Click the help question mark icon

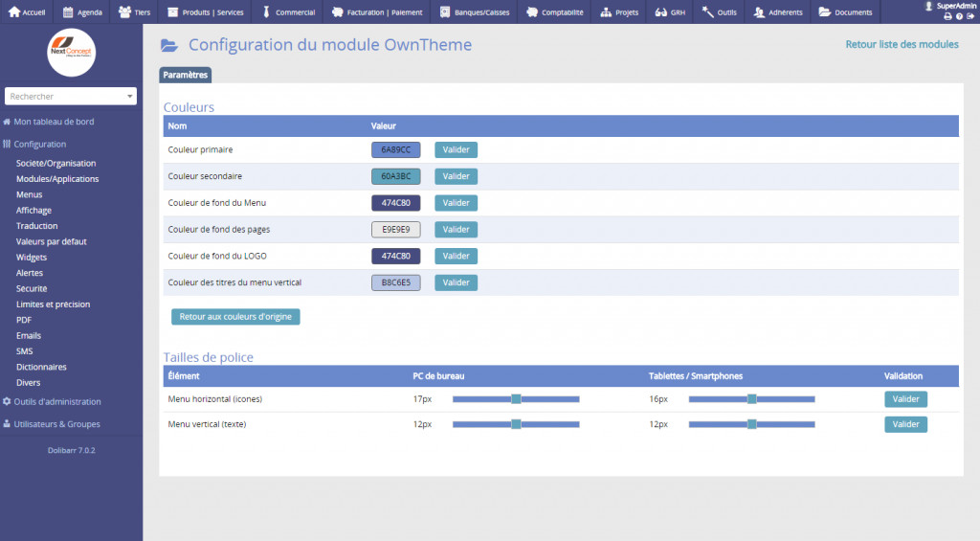pos(958,16)
